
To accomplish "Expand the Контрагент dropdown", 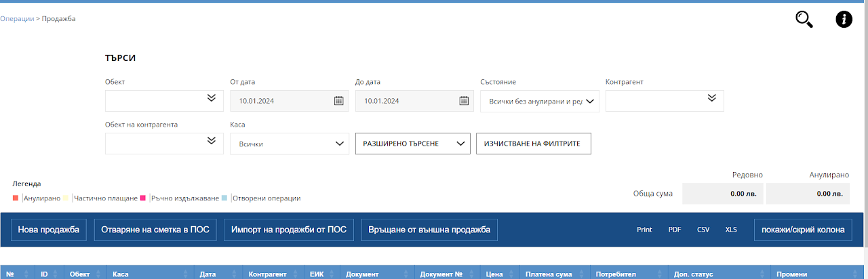I will coord(711,99).
